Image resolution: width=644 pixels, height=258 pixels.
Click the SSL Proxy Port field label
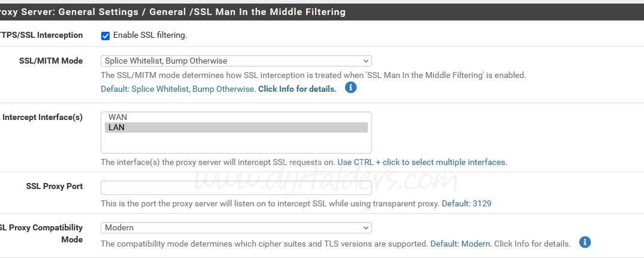coord(55,186)
